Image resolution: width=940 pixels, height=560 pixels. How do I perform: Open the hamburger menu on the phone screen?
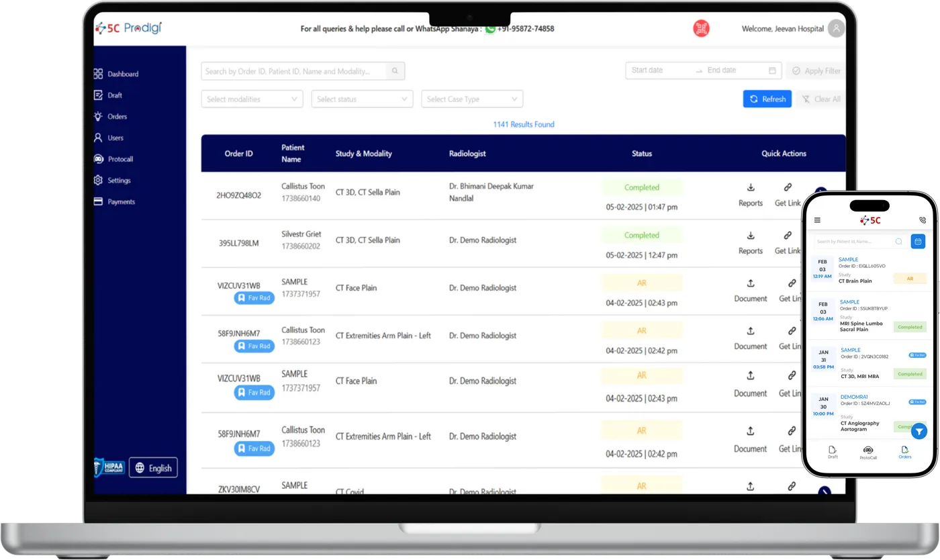click(817, 220)
